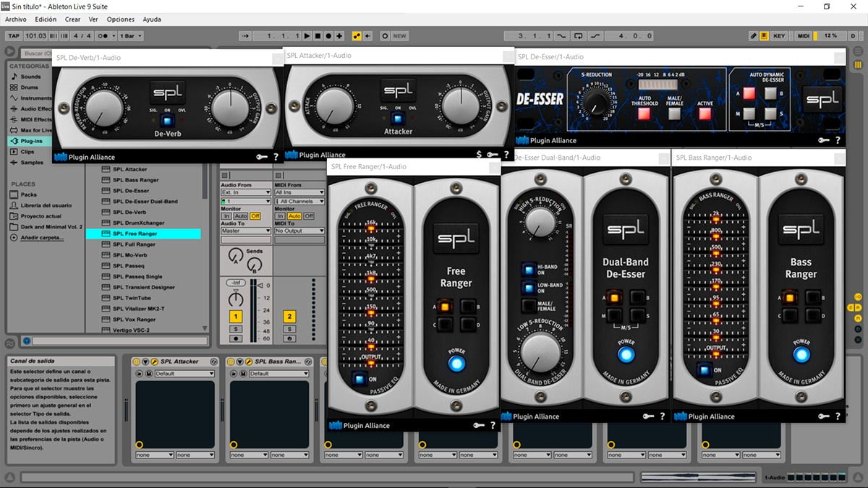Select the Sounds category in browser
The image size is (868, 488).
tap(30, 76)
